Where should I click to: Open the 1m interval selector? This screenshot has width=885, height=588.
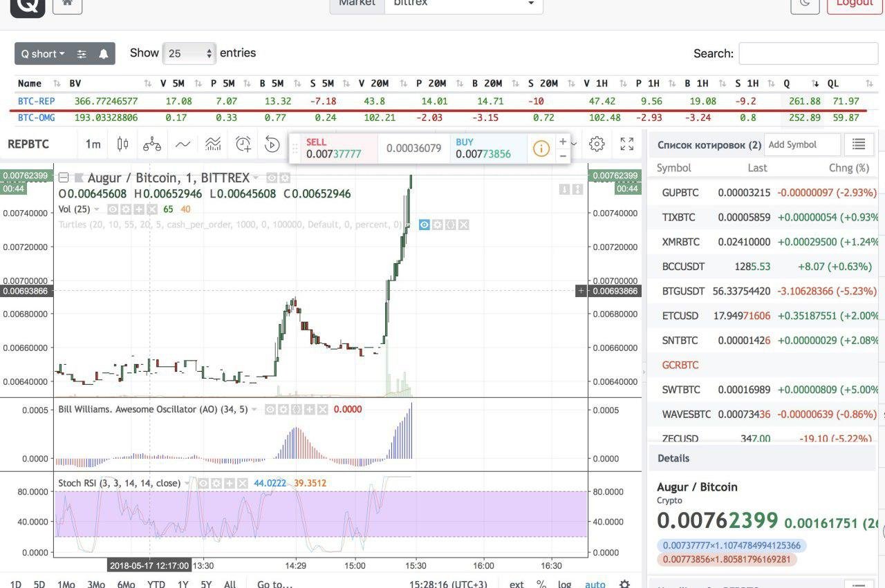coord(93,144)
